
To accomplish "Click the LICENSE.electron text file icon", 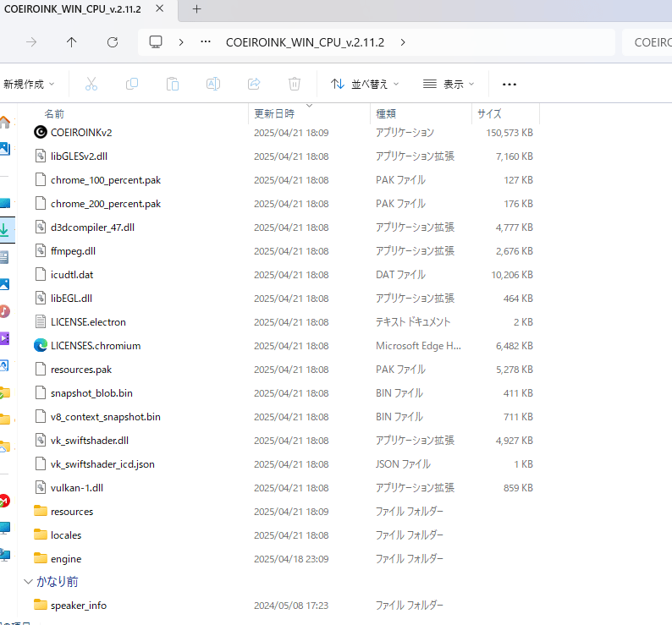I will click(41, 321).
